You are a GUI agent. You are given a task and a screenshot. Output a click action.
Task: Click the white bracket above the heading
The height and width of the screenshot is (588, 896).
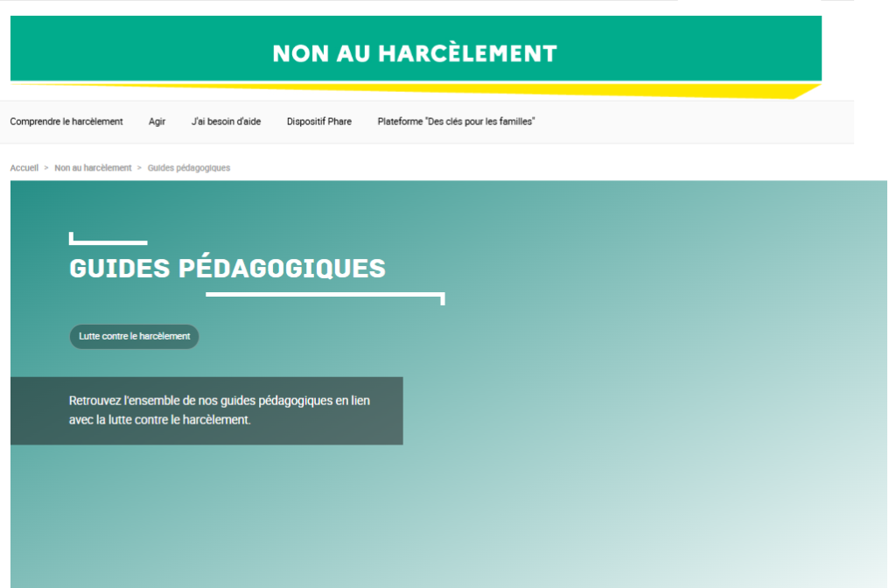tap(108, 241)
